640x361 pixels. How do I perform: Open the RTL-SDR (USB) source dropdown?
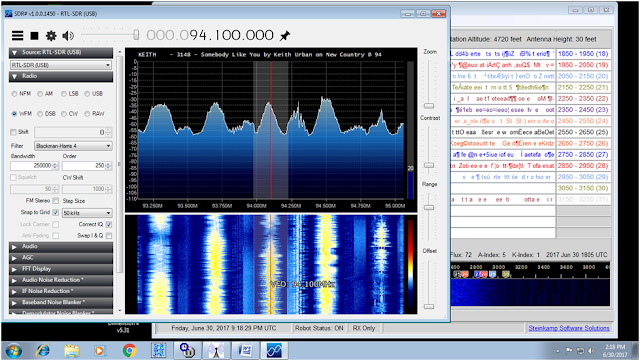61,65
